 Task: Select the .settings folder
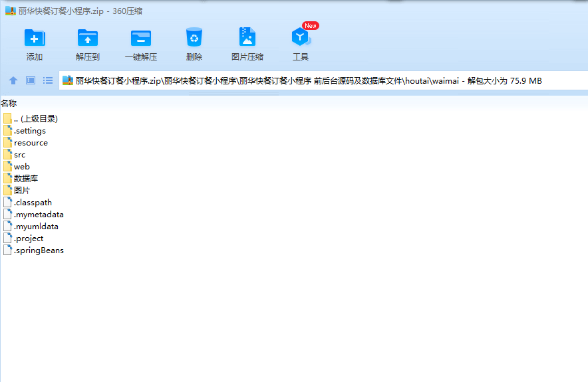click(x=25, y=131)
